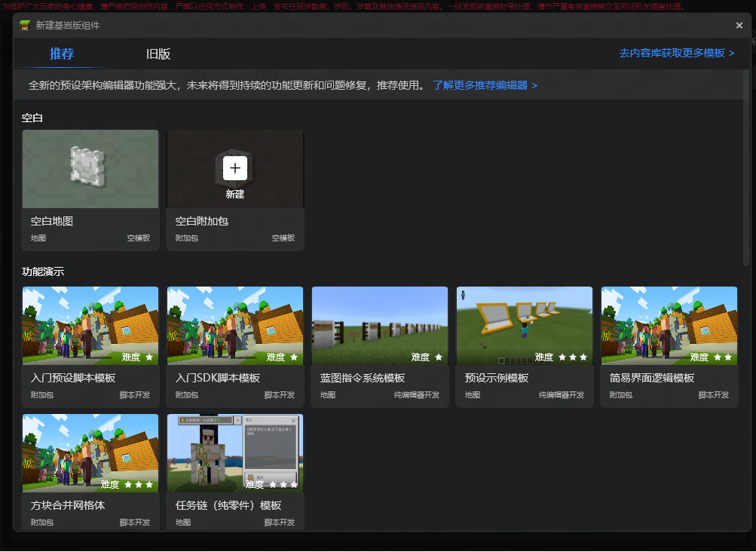Click 脚本开发 label under 简易界面逻辑模板
The width and height of the screenshot is (756, 552).
pyautogui.click(x=714, y=394)
